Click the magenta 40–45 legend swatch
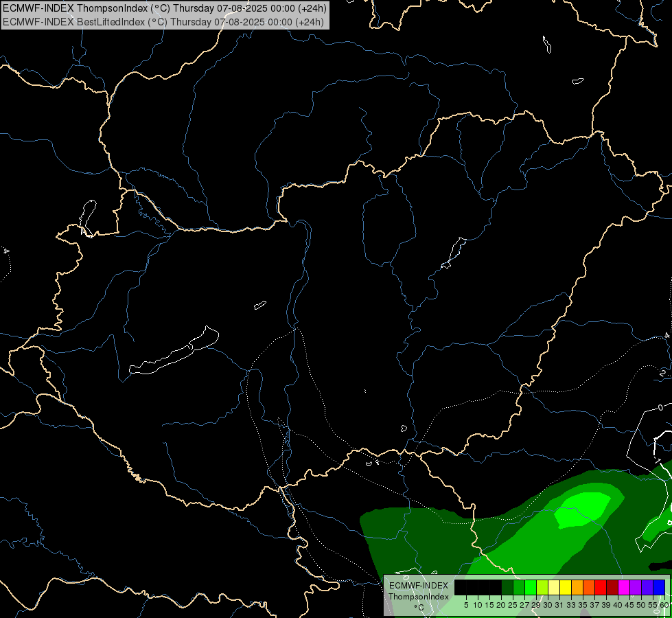This screenshot has width=672, height=618. [624, 587]
